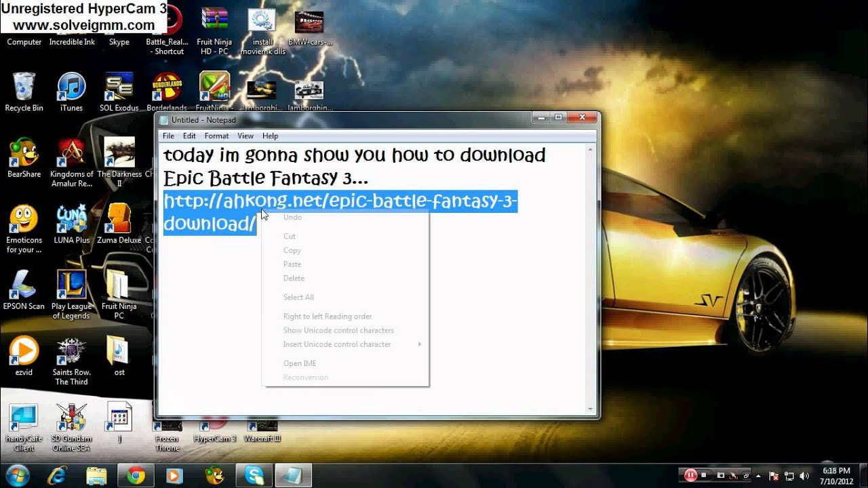This screenshot has width=868, height=488.
Task: Open Windows Explorer from the taskbar
Action: pos(96,475)
